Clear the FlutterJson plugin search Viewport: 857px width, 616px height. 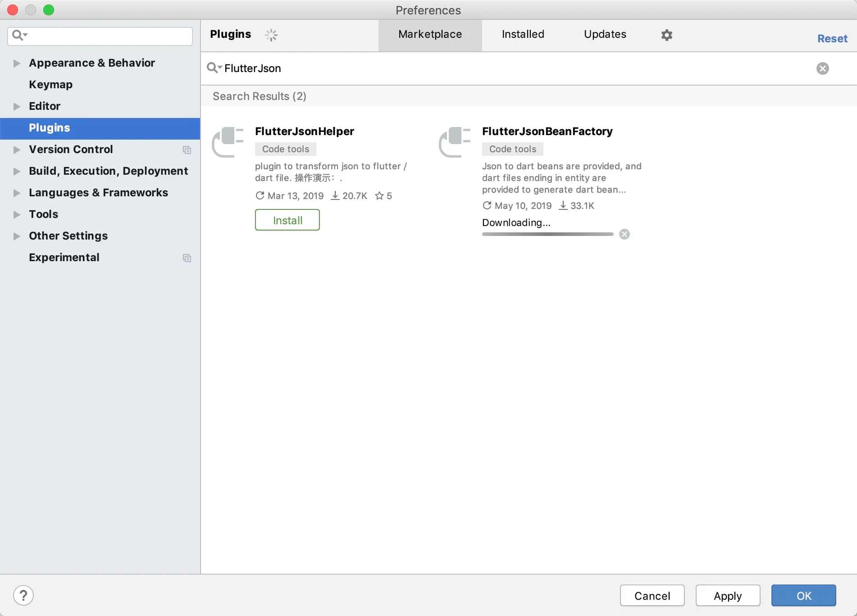[x=822, y=68]
